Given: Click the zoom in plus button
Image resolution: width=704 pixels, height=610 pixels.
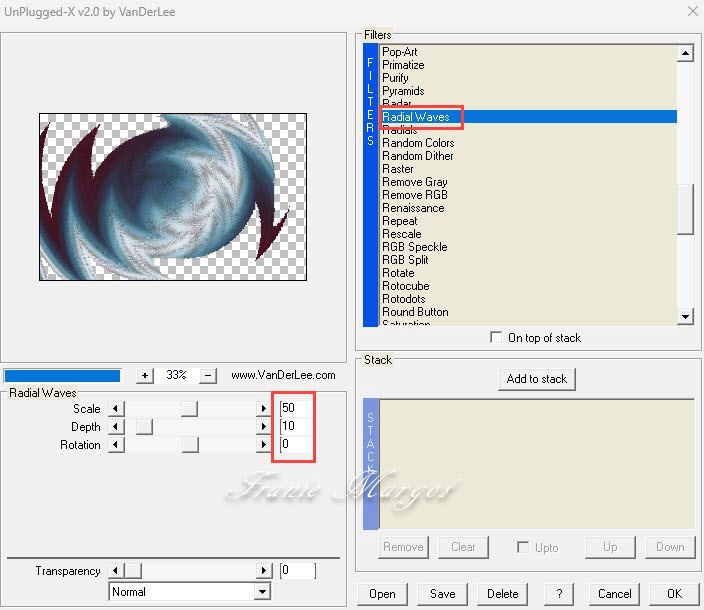Looking at the screenshot, I should [145, 375].
